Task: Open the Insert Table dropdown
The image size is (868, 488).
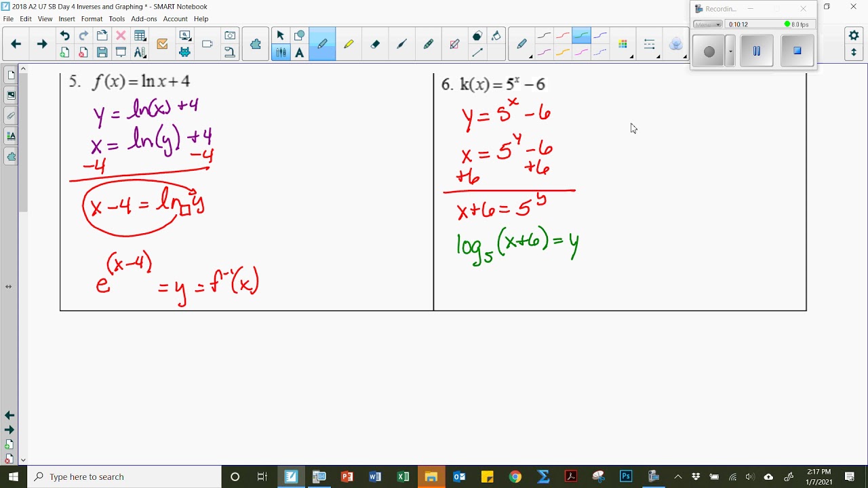Action: click(x=140, y=36)
